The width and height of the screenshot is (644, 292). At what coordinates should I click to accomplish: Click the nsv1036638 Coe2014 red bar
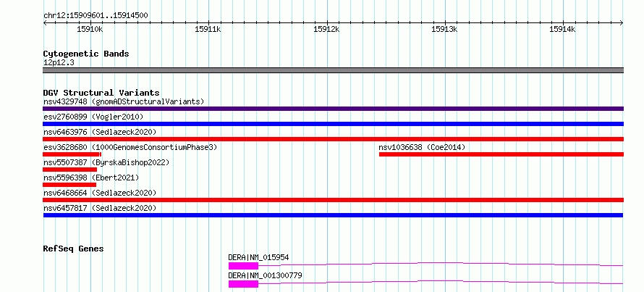coord(501,154)
